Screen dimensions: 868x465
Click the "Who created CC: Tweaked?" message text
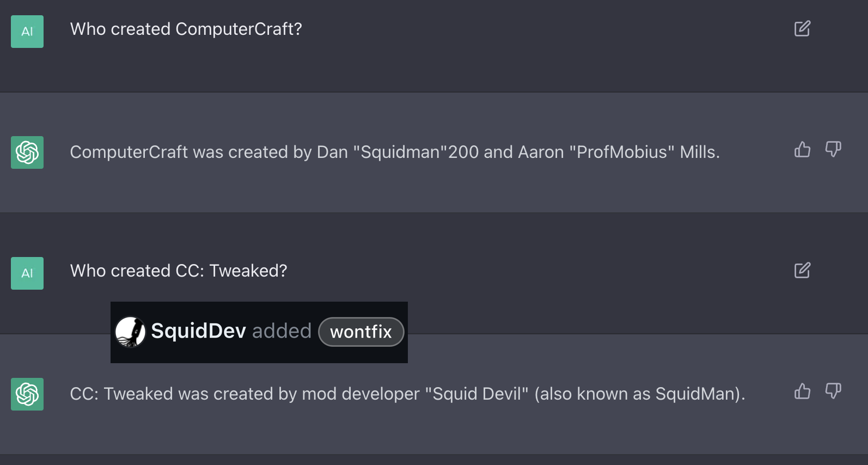tap(179, 271)
